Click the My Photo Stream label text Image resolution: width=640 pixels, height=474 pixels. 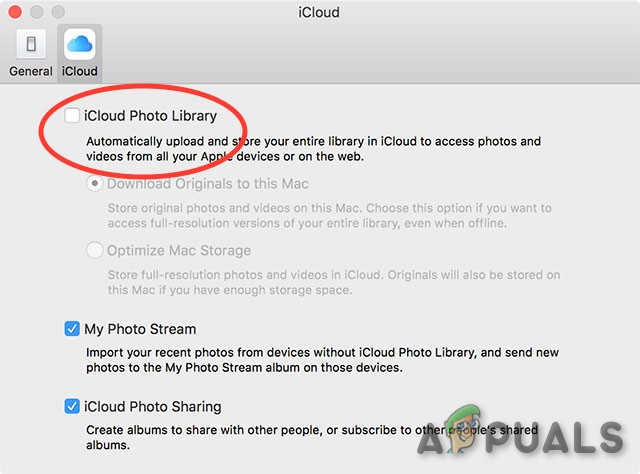coord(140,329)
